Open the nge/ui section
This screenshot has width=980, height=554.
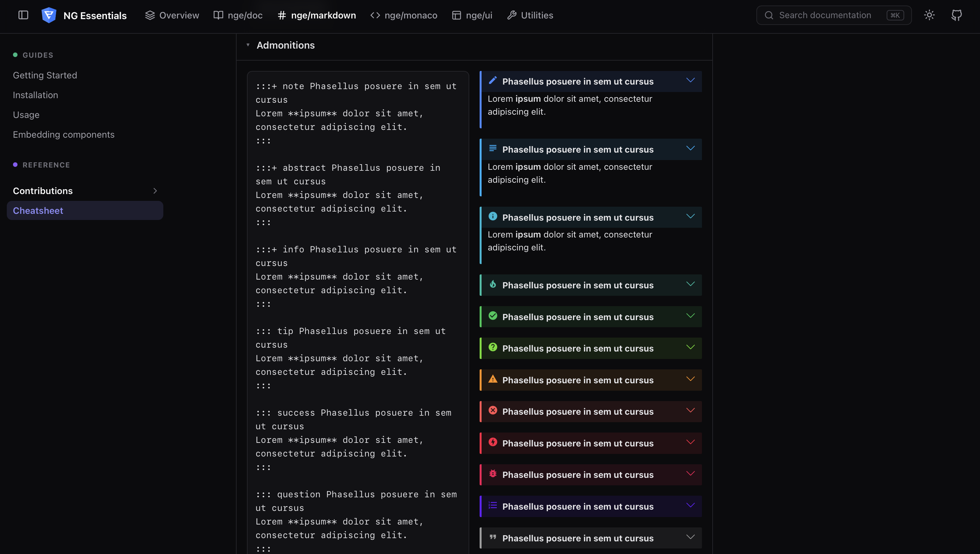472,15
